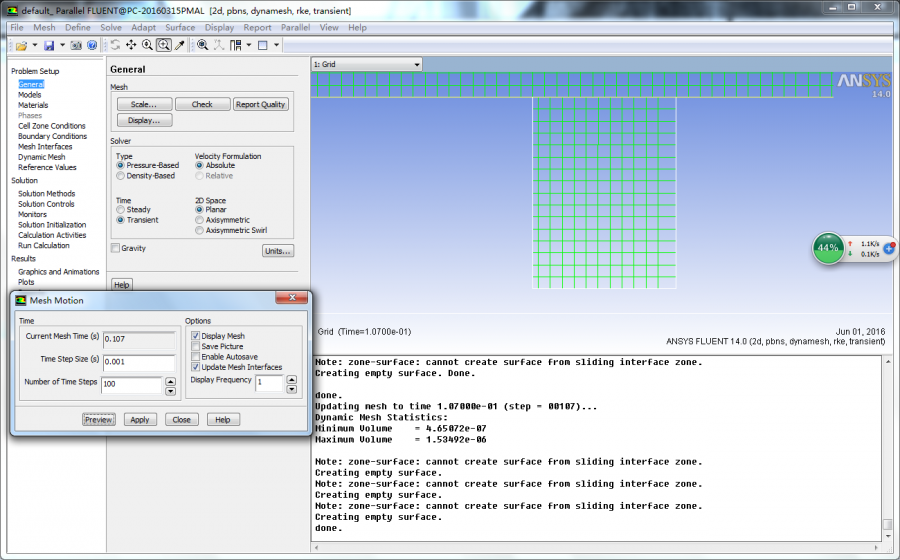Choose the Steady time option
900x560 pixels.
[x=121, y=210]
